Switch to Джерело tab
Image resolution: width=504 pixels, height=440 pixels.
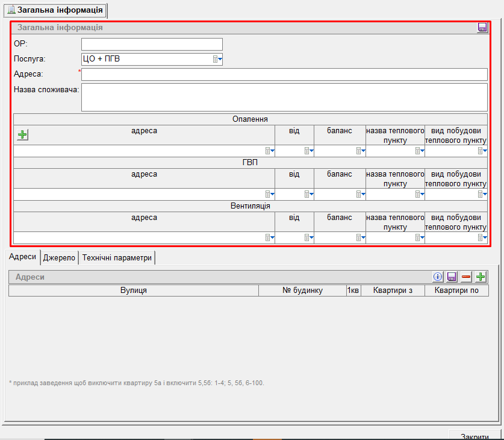(x=59, y=257)
